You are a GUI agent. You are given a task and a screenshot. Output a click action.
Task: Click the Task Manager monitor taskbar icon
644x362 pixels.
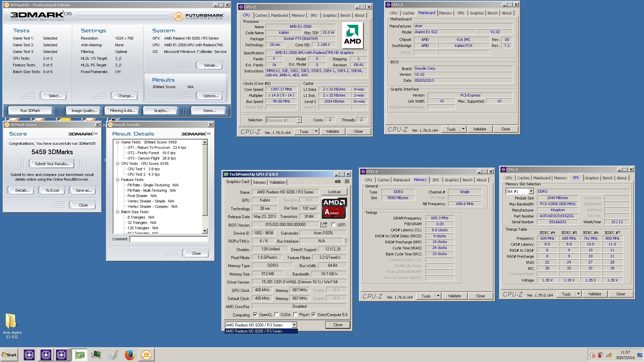click(x=96, y=355)
